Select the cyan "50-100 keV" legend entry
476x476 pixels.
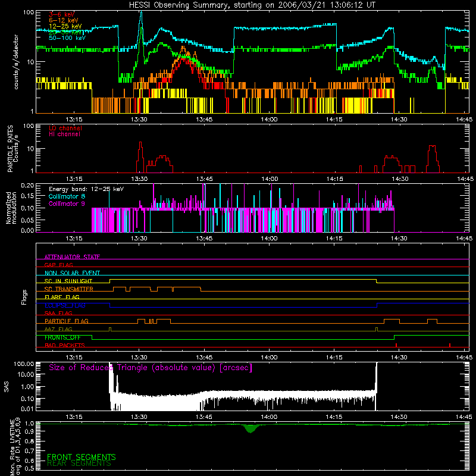click(x=67, y=38)
